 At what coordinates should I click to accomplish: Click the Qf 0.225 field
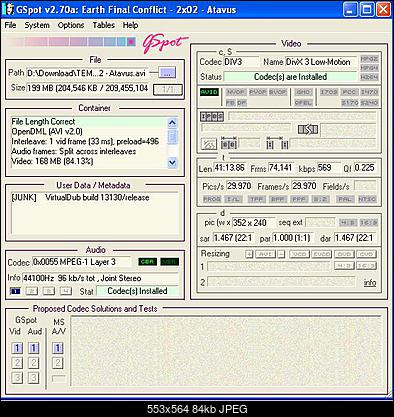coord(365,168)
